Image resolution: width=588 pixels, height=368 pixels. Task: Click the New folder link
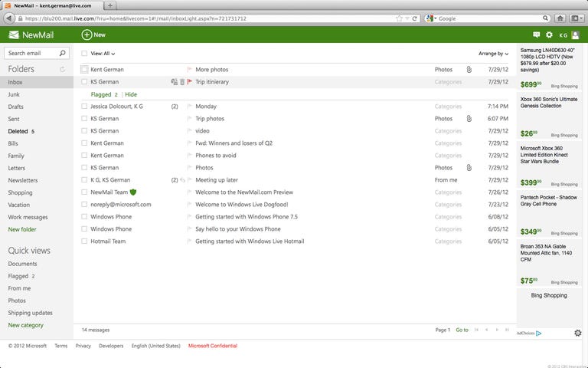[x=22, y=229]
